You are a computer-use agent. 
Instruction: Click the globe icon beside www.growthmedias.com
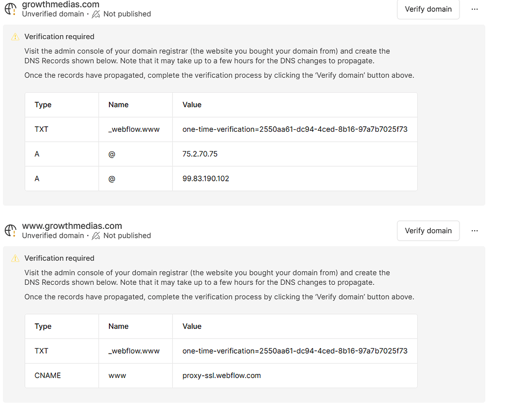pos(10,230)
